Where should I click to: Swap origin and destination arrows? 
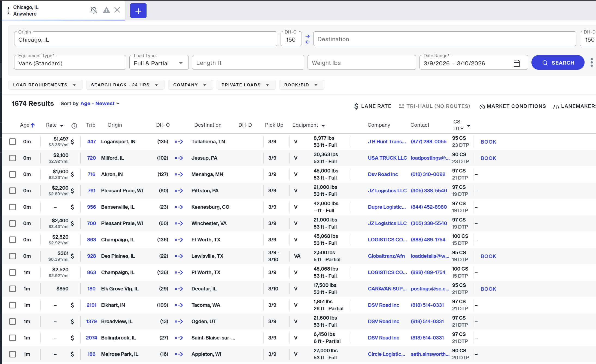click(308, 39)
